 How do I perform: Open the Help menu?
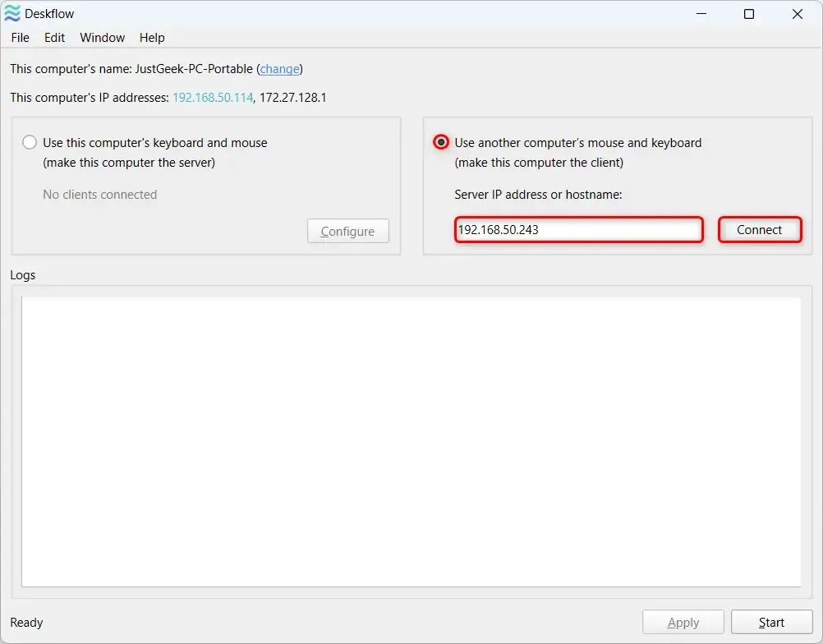tap(152, 38)
